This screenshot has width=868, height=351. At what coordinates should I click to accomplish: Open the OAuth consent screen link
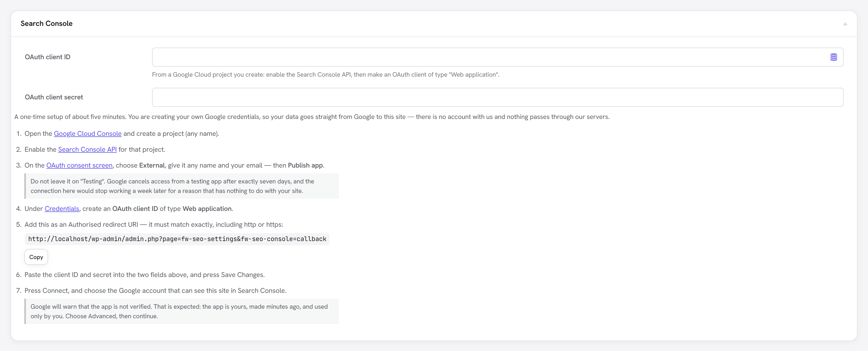coord(79,165)
